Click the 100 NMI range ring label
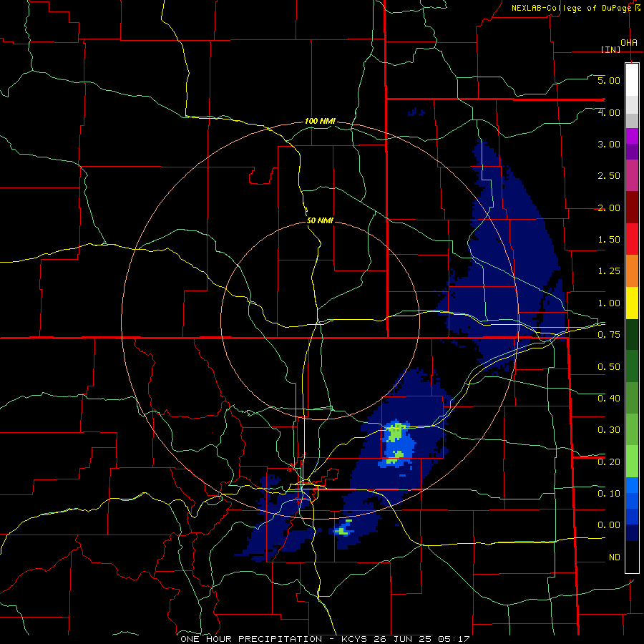Screen dimensions: 644x644 320,121
